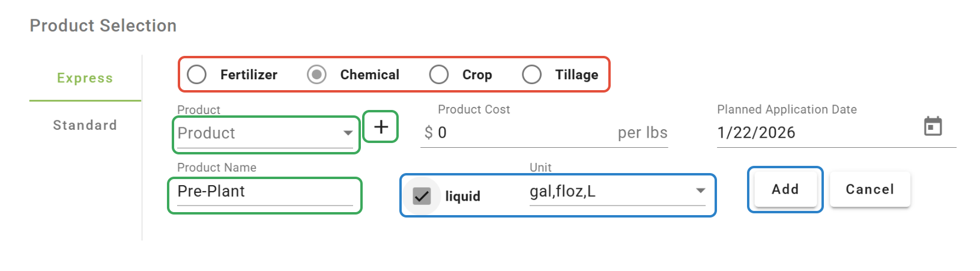
Task: Choose the Crop radio button
Action: click(439, 75)
